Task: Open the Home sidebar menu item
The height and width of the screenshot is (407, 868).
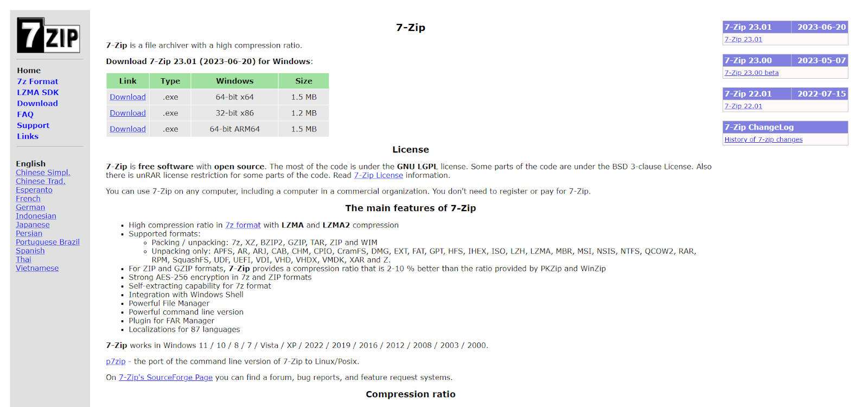Action: tap(29, 71)
